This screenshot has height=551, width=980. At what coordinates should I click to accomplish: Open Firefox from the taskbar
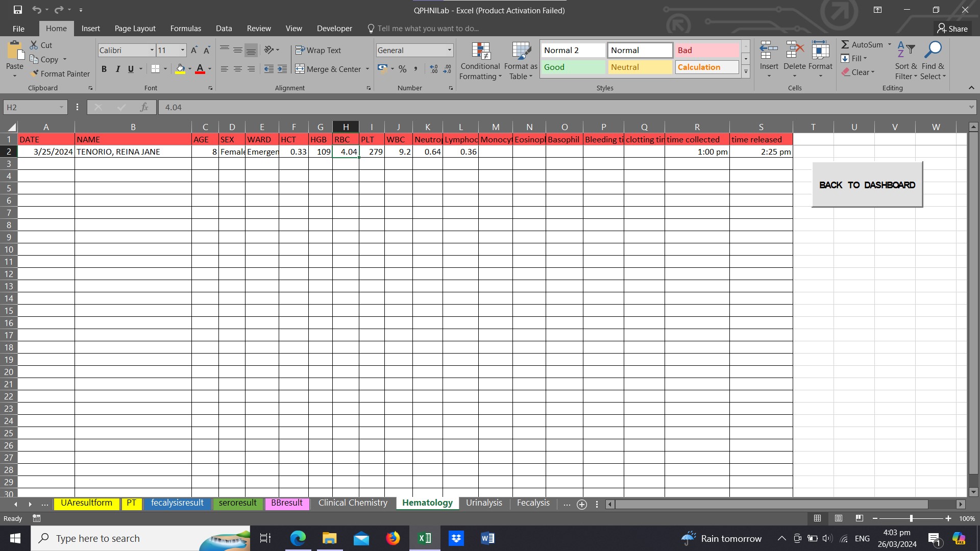tap(393, 538)
